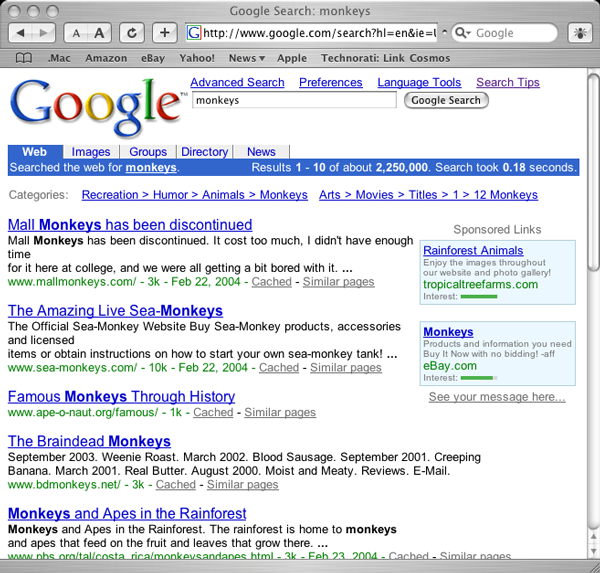Click the eBay.com ad interest bar

point(479,378)
